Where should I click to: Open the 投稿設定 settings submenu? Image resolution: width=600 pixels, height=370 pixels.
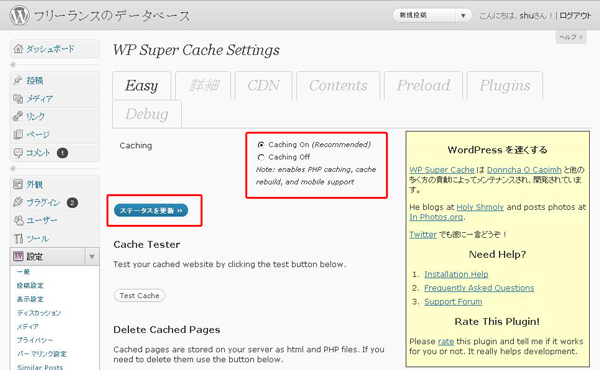(30, 285)
